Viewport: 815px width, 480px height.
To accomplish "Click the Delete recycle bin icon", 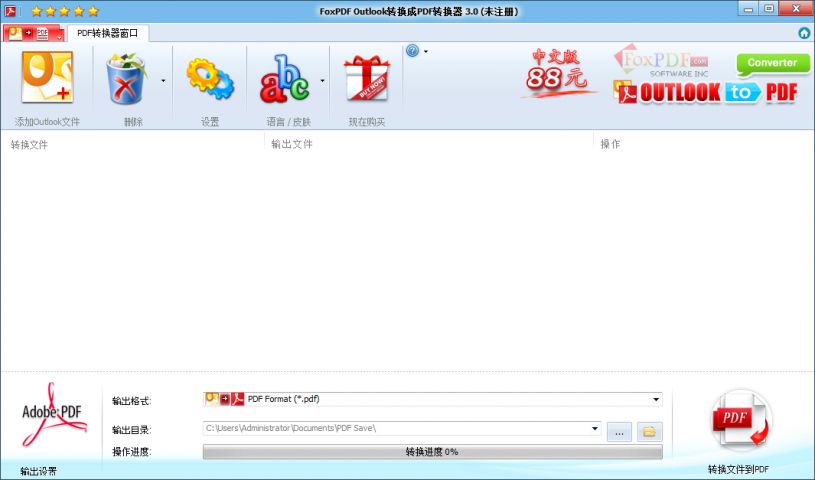I will pyautogui.click(x=127, y=78).
